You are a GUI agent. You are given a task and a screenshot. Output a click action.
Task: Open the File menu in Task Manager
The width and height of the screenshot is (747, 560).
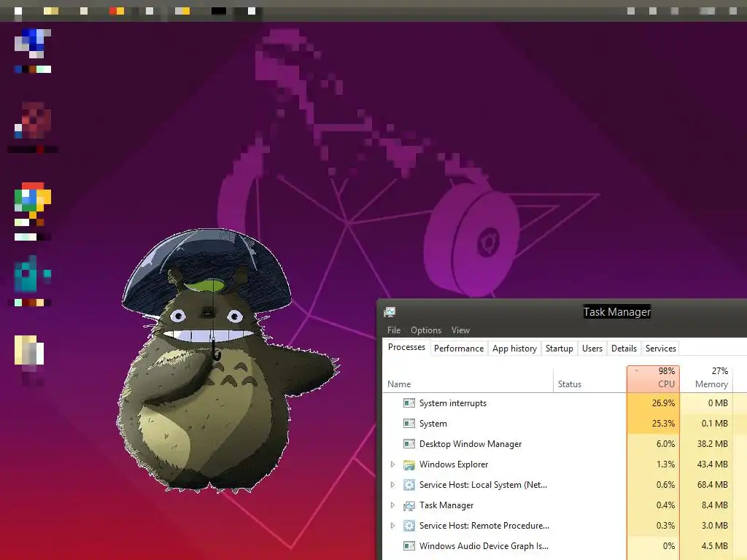393,330
